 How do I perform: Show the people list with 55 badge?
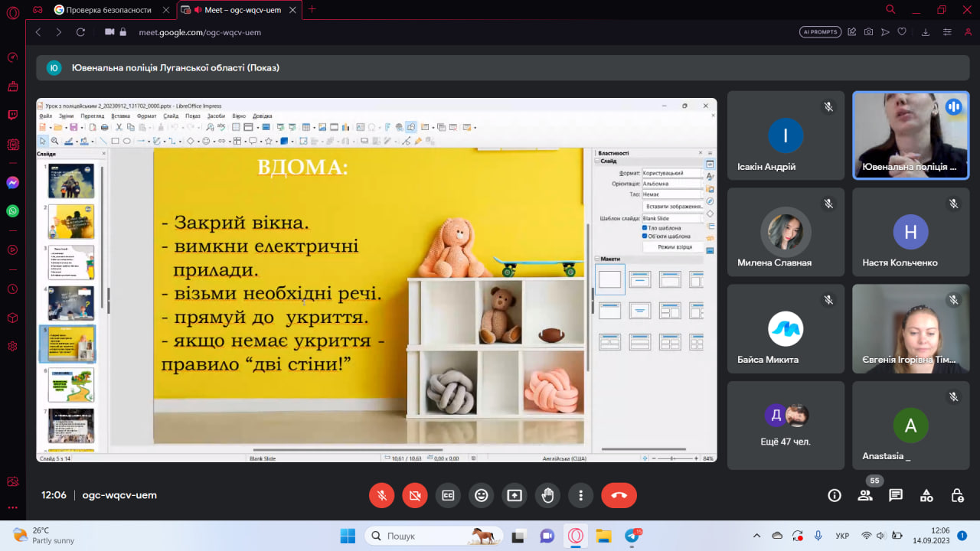coord(865,495)
